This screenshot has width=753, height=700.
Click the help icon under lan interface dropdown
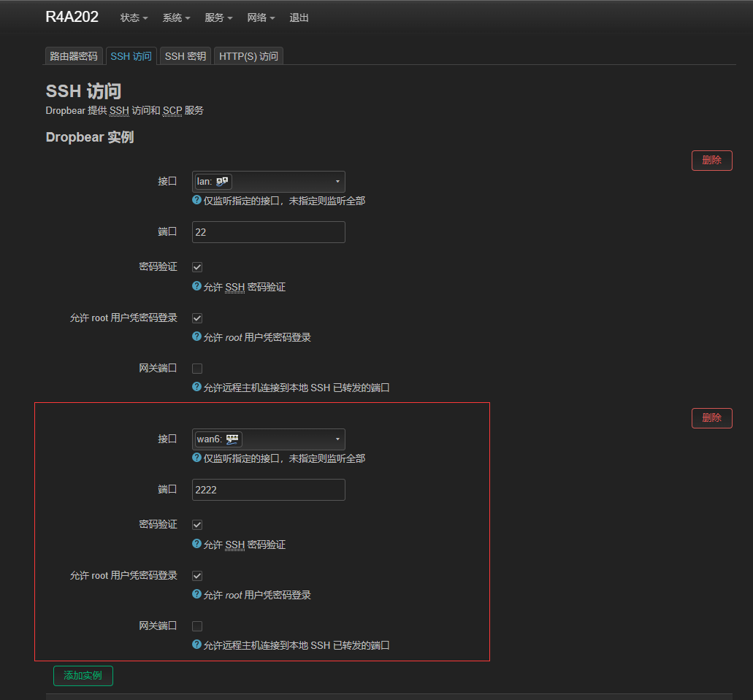[x=196, y=200]
